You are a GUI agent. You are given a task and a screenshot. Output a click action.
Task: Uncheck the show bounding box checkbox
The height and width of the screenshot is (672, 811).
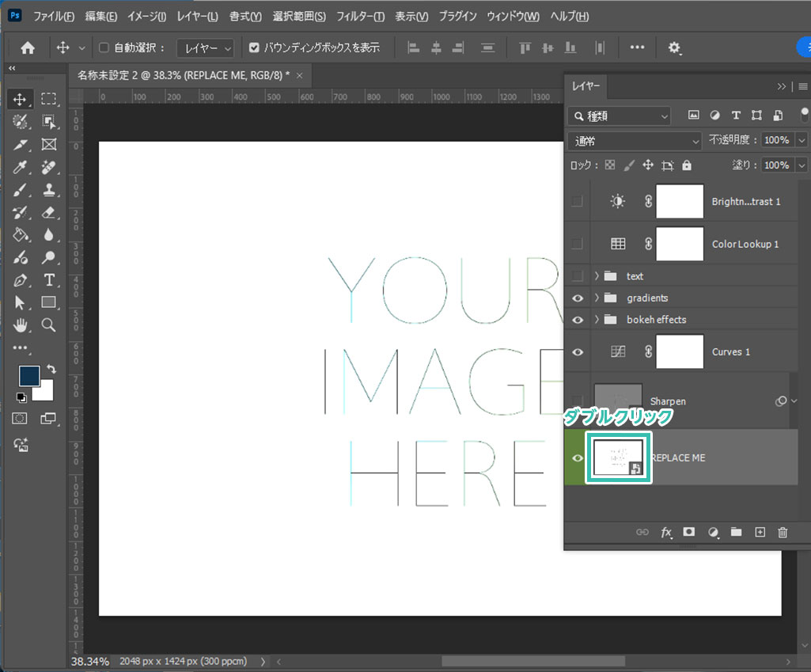click(x=254, y=47)
